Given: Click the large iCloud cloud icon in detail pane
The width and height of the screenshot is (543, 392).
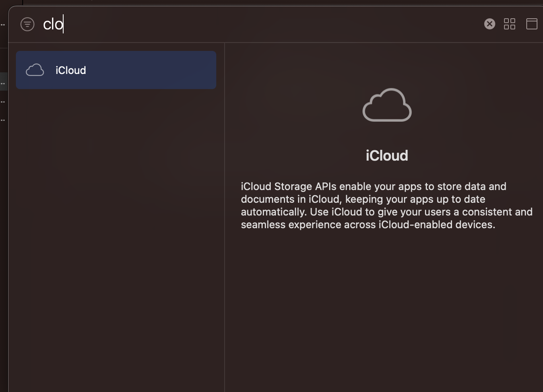Looking at the screenshot, I should coord(387,105).
